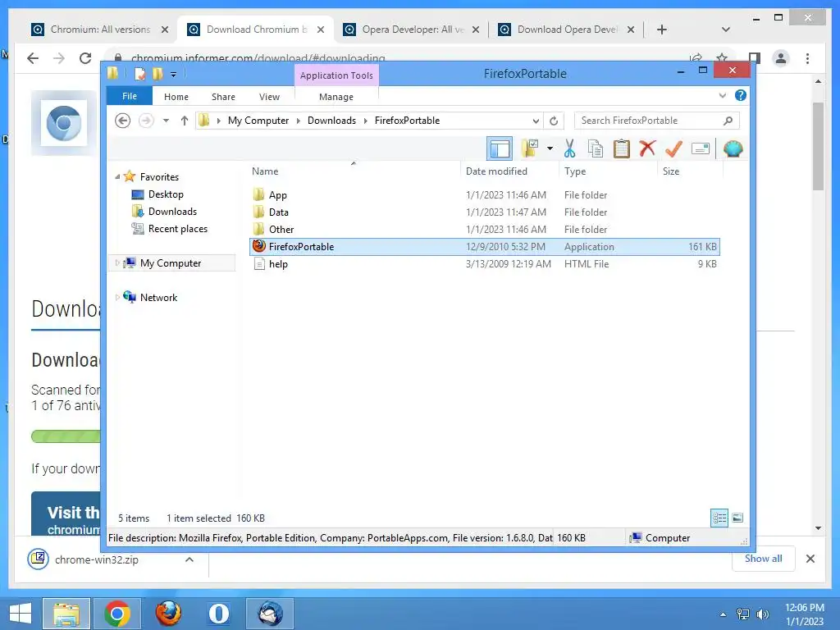Expand the My Computer tree node
Screen dimensions: 840x630
click(x=117, y=263)
